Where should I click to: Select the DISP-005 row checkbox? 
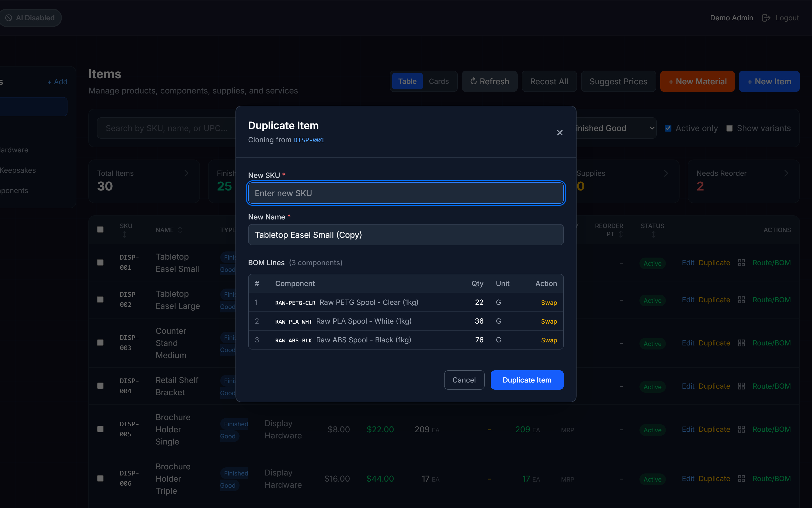[100, 429]
